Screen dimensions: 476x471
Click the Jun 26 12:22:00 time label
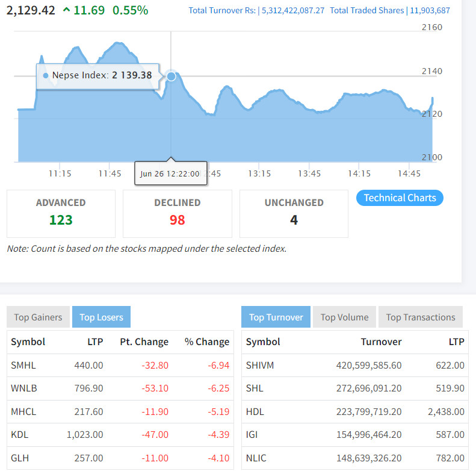pos(171,173)
